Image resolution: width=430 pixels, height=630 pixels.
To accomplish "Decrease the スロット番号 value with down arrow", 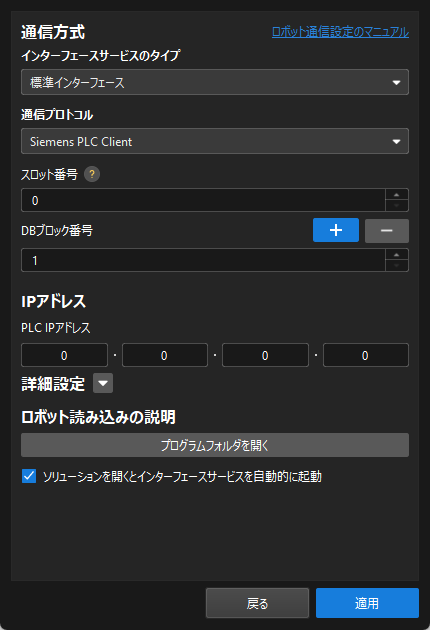I will tap(397, 206).
